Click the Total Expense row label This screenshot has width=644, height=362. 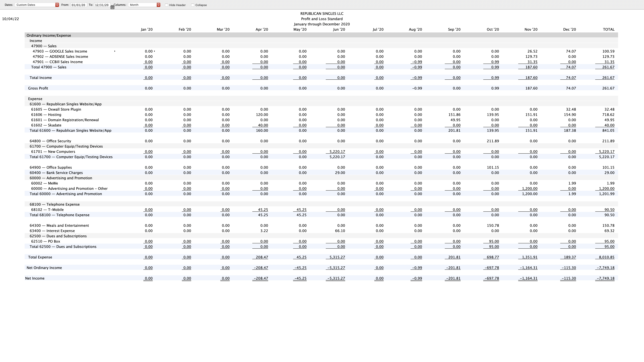click(x=40, y=257)
